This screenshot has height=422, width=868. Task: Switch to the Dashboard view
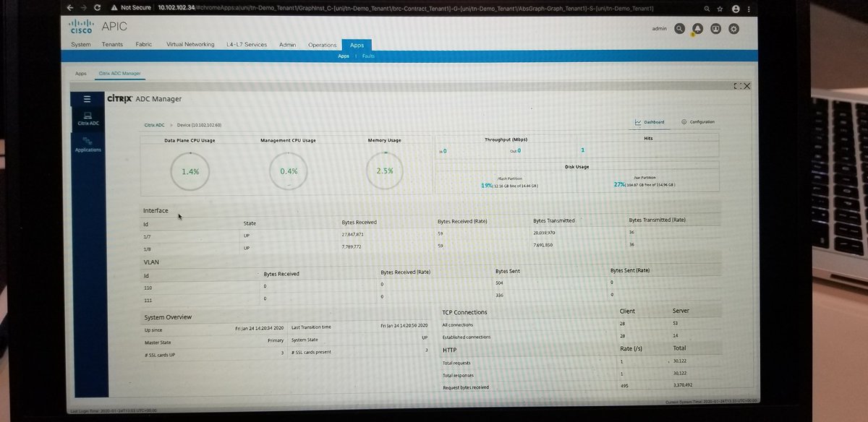(x=650, y=122)
